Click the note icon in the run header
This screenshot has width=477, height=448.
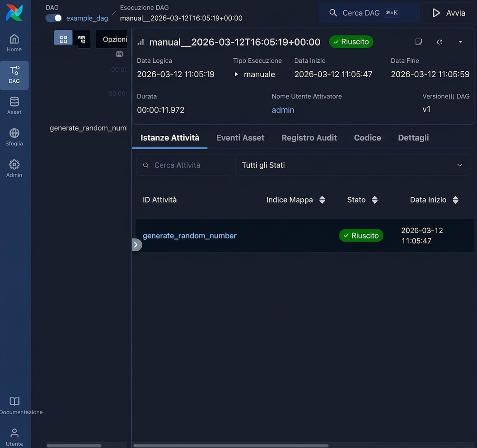(x=419, y=42)
